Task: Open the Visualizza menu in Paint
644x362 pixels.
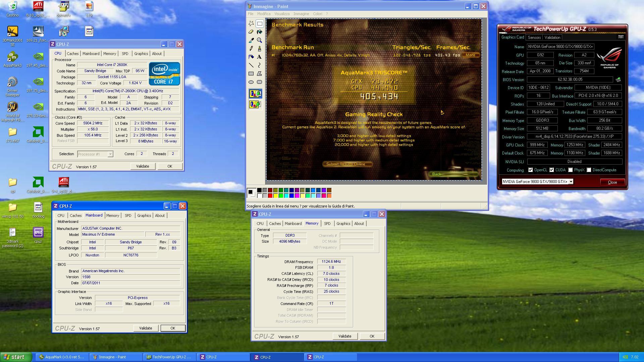Action: coord(282,14)
